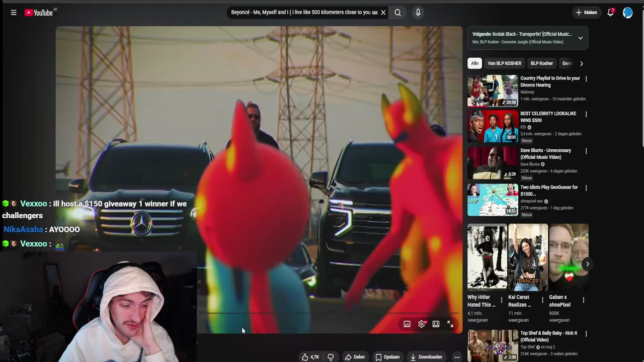
Task: Visit the Maloney channel name
Action: (527, 93)
